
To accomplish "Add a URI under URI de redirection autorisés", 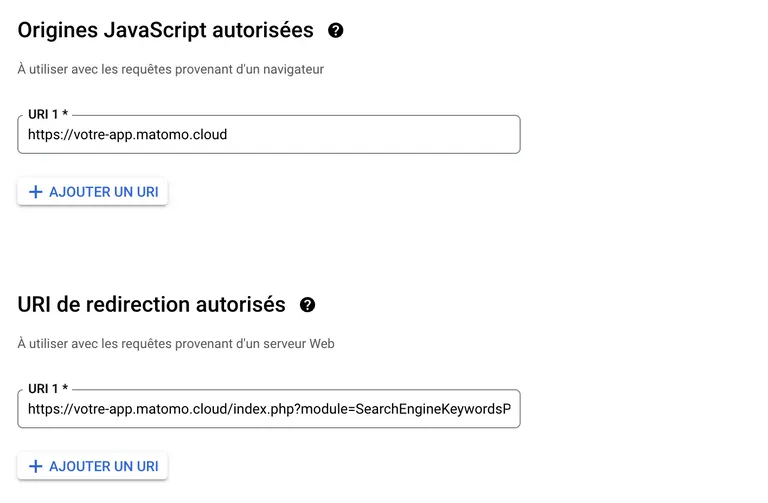I will (93, 466).
